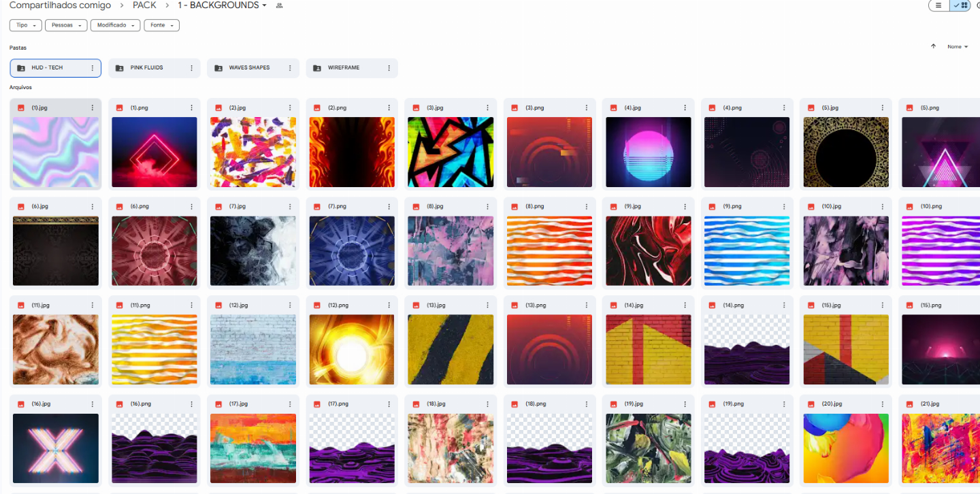Open more actions for (7).jpg
The height and width of the screenshot is (494, 980).
click(x=290, y=206)
